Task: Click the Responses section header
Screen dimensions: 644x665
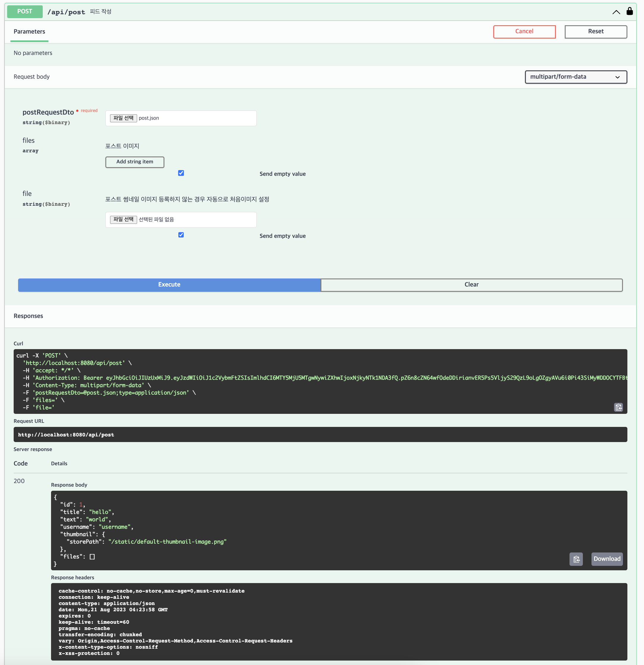Action: pyautogui.click(x=28, y=316)
